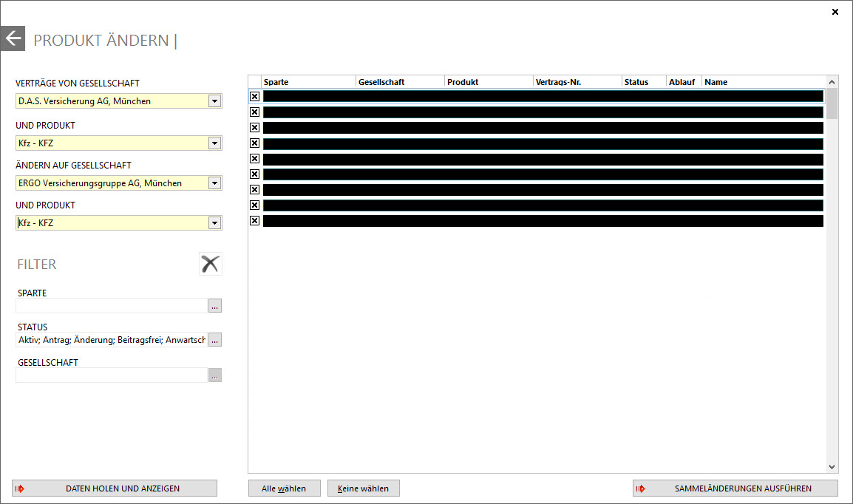
Task: Clear filters with the X icon
Action: point(210,264)
